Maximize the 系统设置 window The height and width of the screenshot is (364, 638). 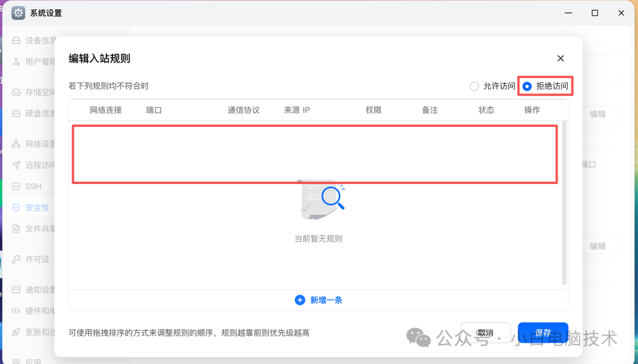click(x=595, y=13)
